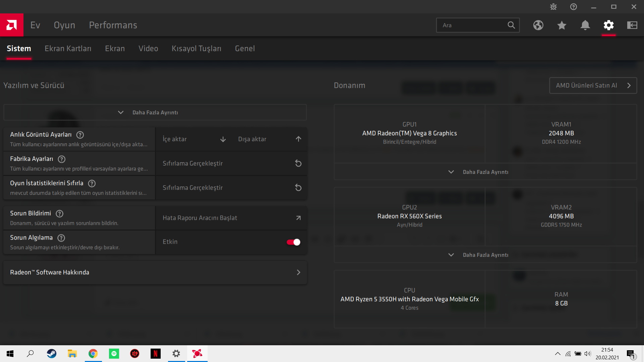
Task: Open the Ev menu
Action: 35,25
